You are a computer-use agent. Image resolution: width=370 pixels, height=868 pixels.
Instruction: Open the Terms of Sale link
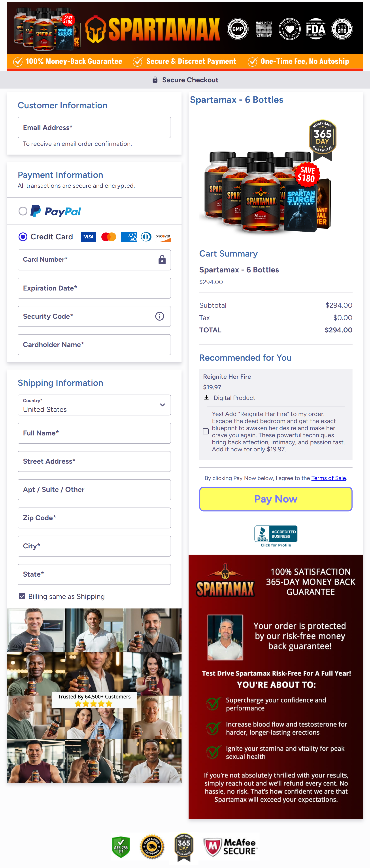[x=328, y=478]
